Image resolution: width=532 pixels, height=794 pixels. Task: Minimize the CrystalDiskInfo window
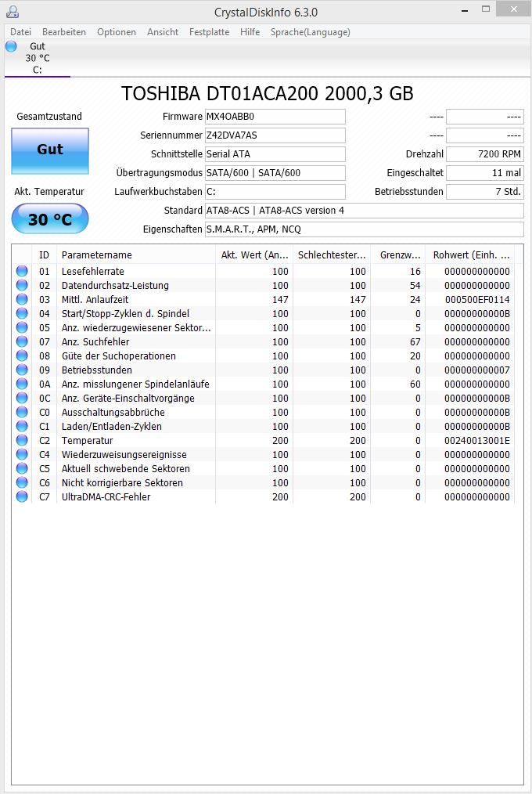click(x=464, y=9)
